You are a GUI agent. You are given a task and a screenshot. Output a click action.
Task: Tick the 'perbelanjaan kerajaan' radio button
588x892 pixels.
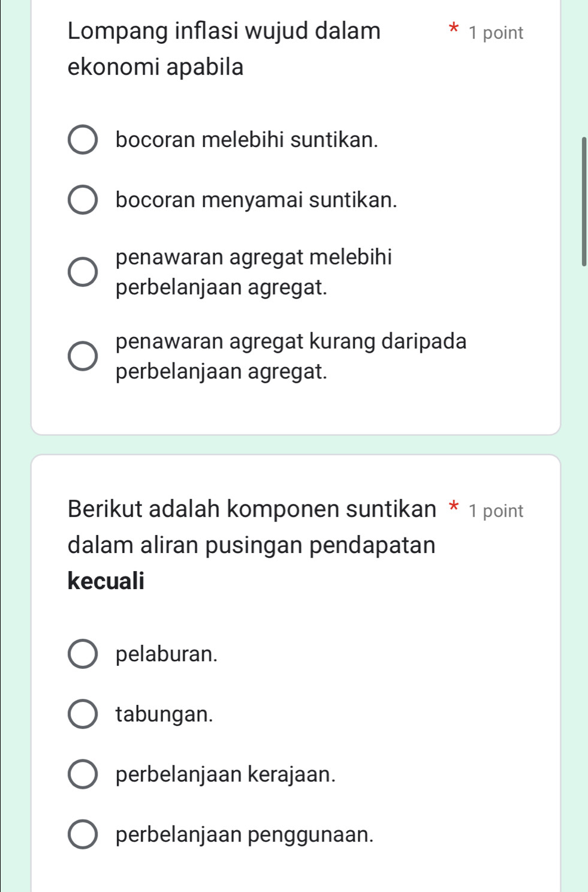pyautogui.click(x=83, y=774)
